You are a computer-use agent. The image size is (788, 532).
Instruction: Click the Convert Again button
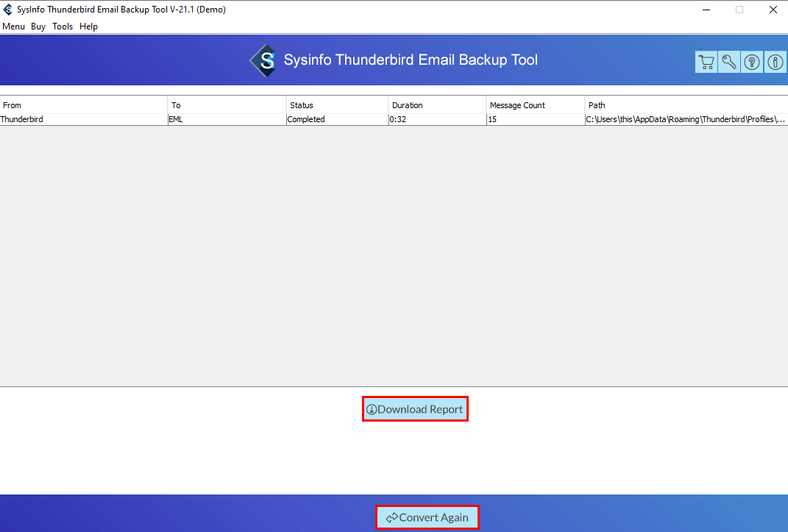coord(427,517)
